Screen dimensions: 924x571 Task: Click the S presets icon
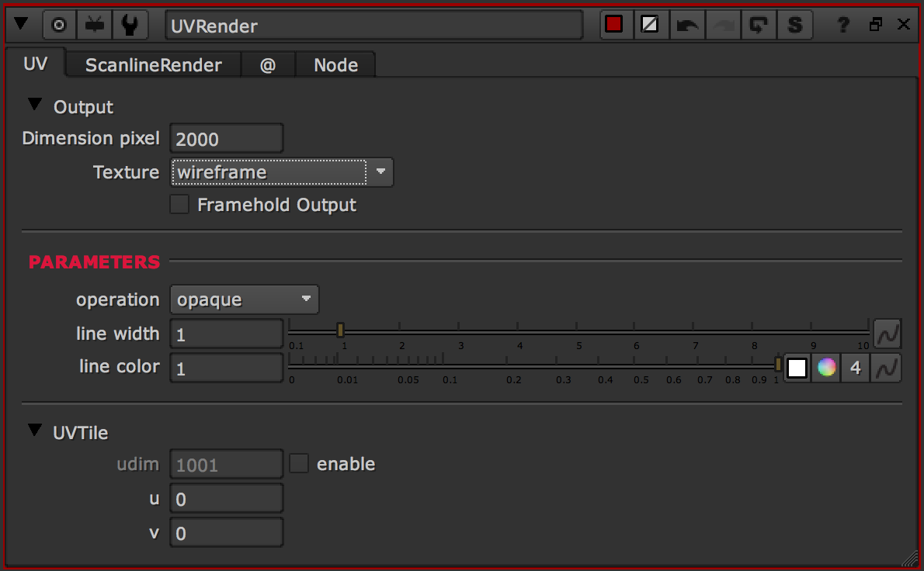click(x=794, y=24)
